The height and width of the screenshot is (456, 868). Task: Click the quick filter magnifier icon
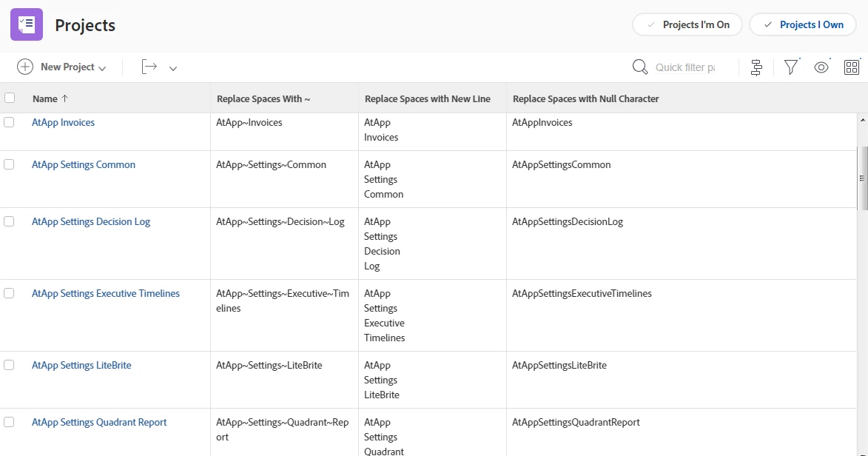click(640, 67)
